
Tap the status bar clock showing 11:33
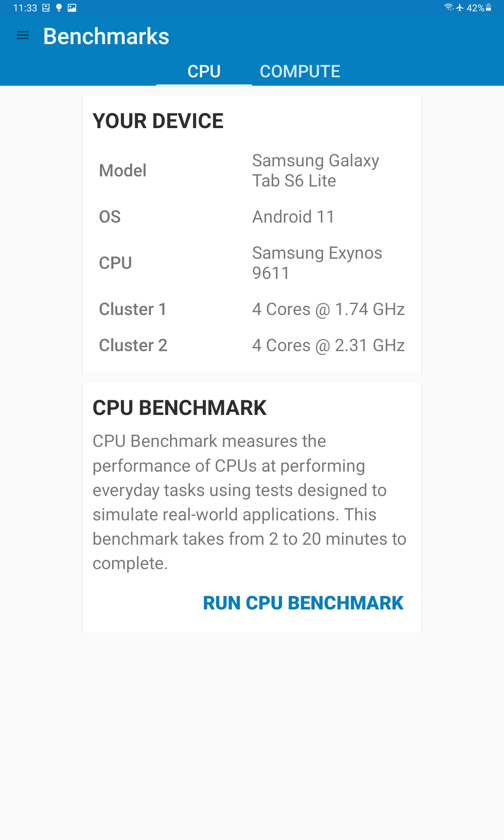pyautogui.click(x=25, y=8)
